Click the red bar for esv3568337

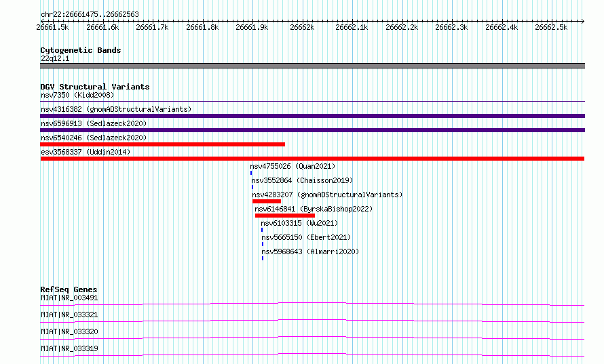click(312, 159)
